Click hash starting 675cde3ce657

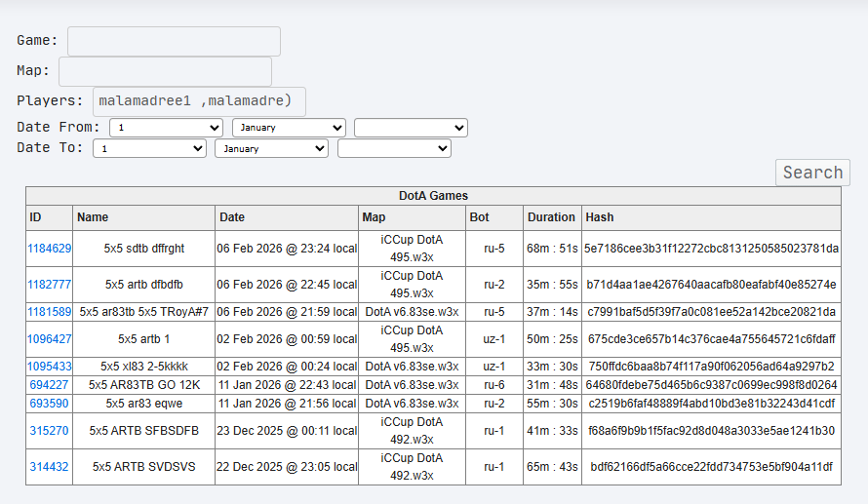[711, 339]
